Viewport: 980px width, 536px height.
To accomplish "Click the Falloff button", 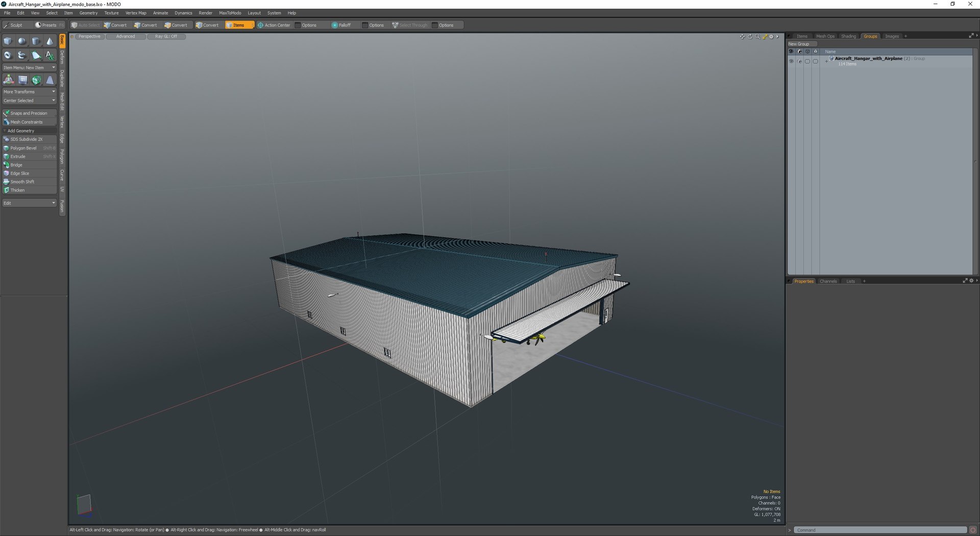I will [341, 25].
